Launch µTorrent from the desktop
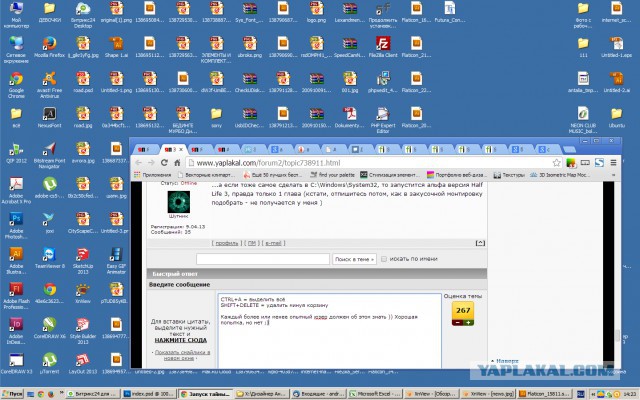This screenshot has height=400, width=640. pos(49,361)
